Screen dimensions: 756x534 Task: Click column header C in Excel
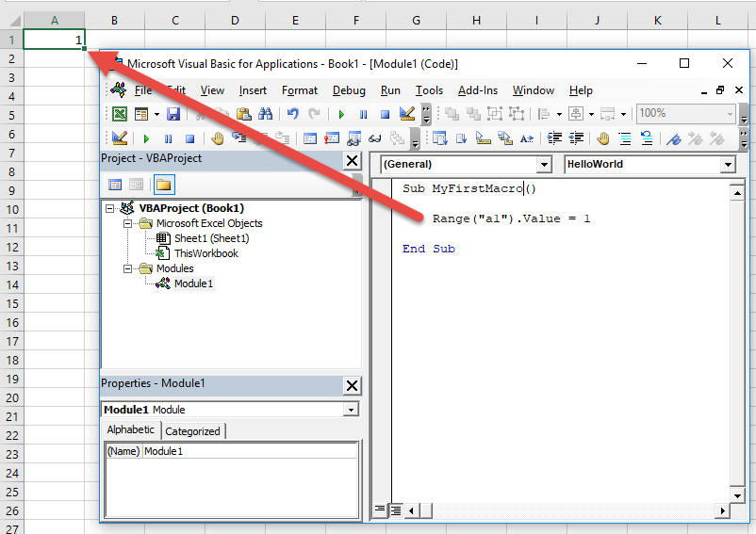[x=175, y=20]
